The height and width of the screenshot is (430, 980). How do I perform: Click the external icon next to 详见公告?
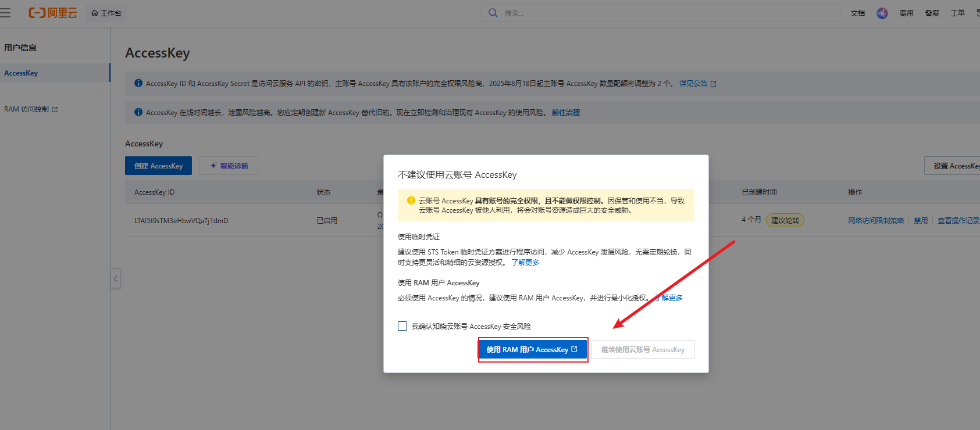(714, 84)
